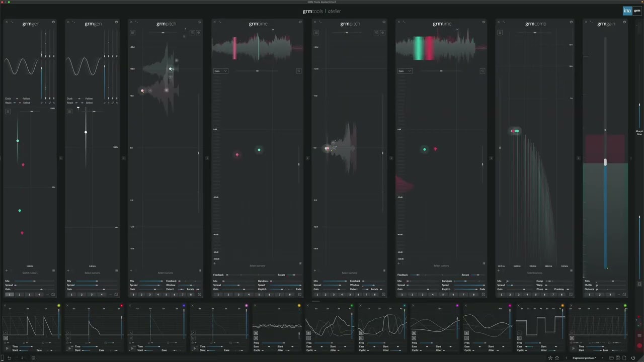Click the red color dot on the second modulator
644x362 pixels.
pyautogui.click(x=121, y=305)
